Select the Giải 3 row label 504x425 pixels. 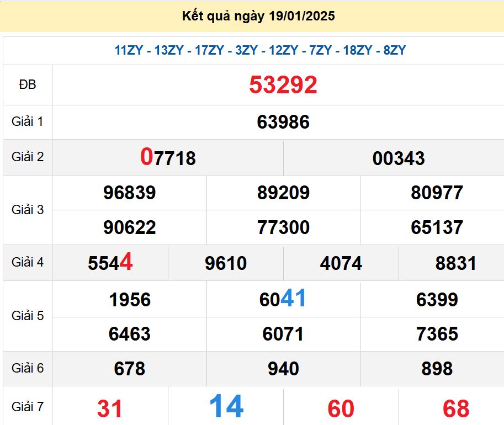[x=28, y=210]
